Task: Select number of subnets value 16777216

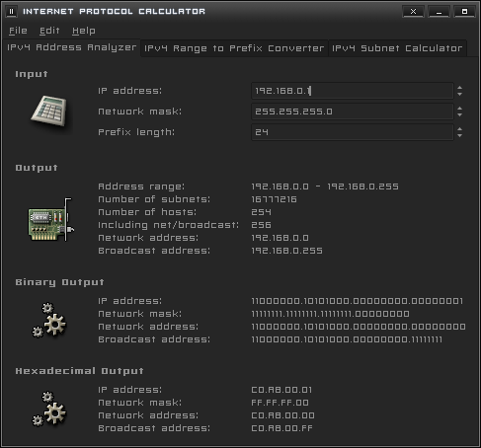Action: point(274,199)
